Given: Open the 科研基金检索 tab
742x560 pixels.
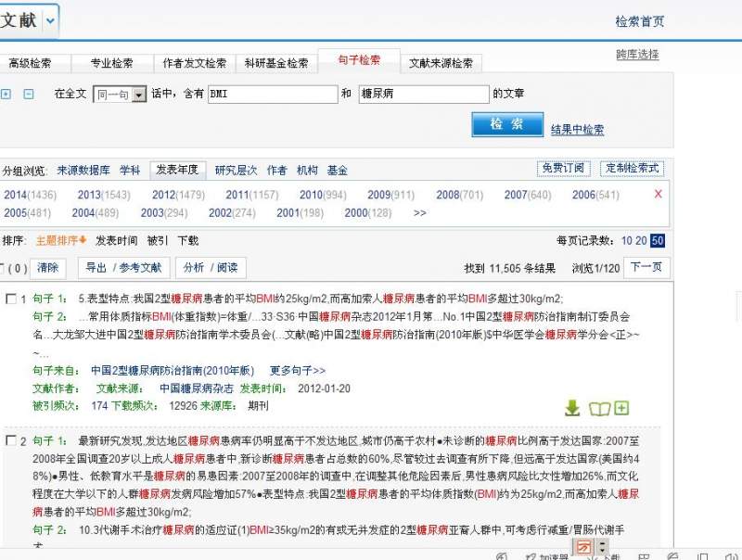Looking at the screenshot, I should pos(276,63).
